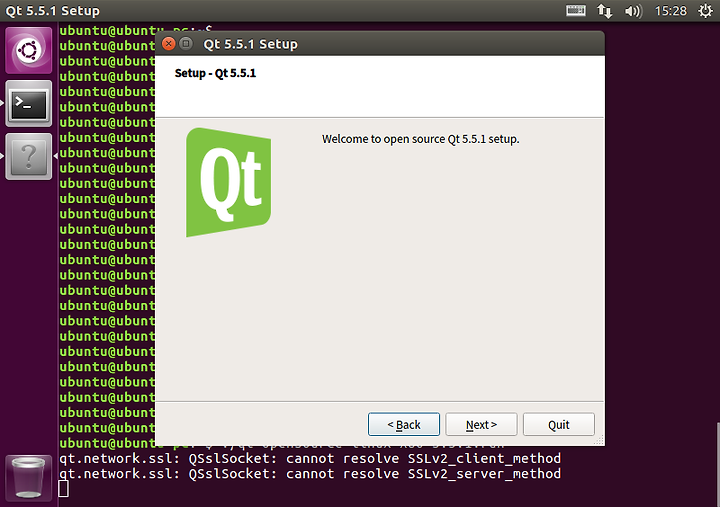Click the Qt 5.5.1 Setup dialog title bar
This screenshot has height=507, width=720.
(x=380, y=44)
